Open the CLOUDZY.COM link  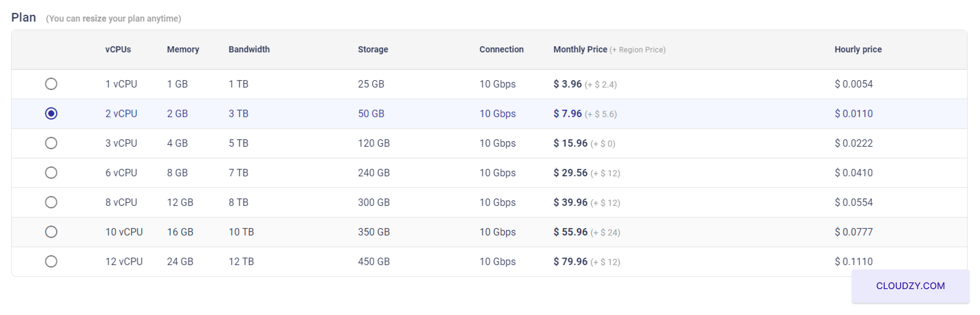910,286
